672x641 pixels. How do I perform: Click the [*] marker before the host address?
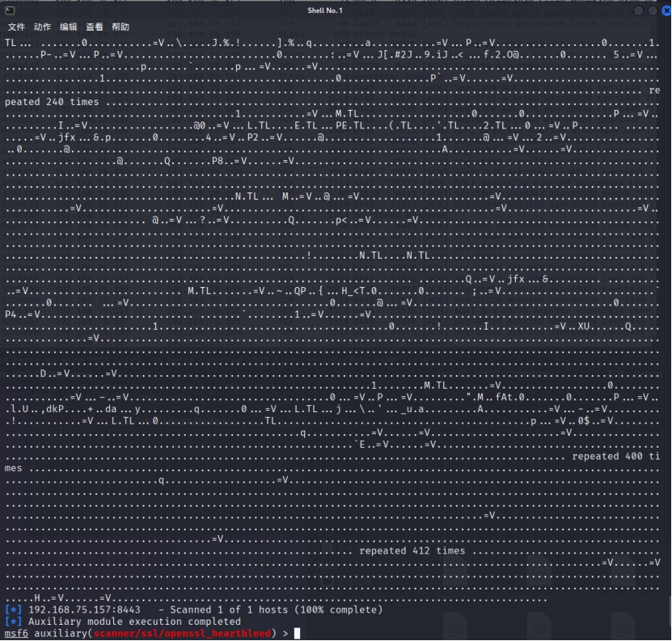[x=13, y=609]
